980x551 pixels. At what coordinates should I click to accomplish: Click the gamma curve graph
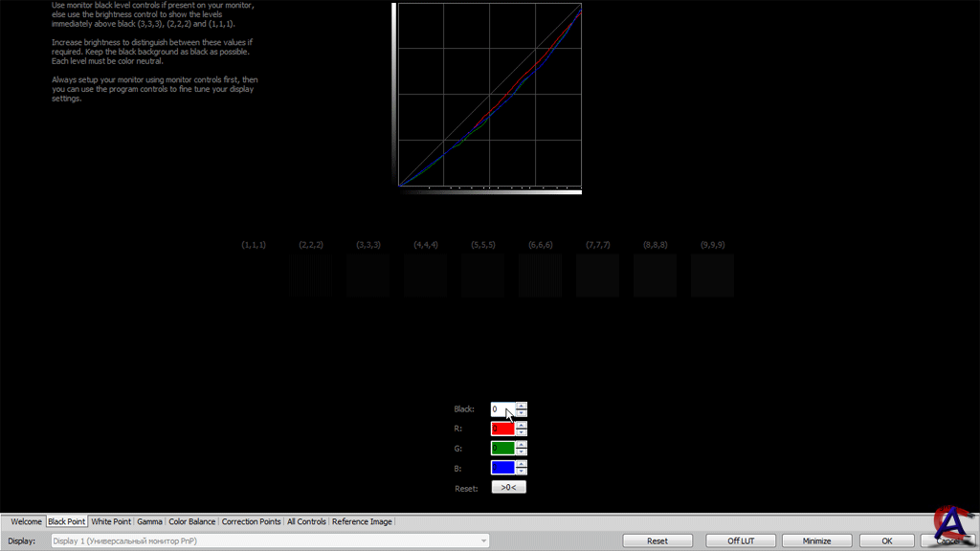pyautogui.click(x=489, y=95)
